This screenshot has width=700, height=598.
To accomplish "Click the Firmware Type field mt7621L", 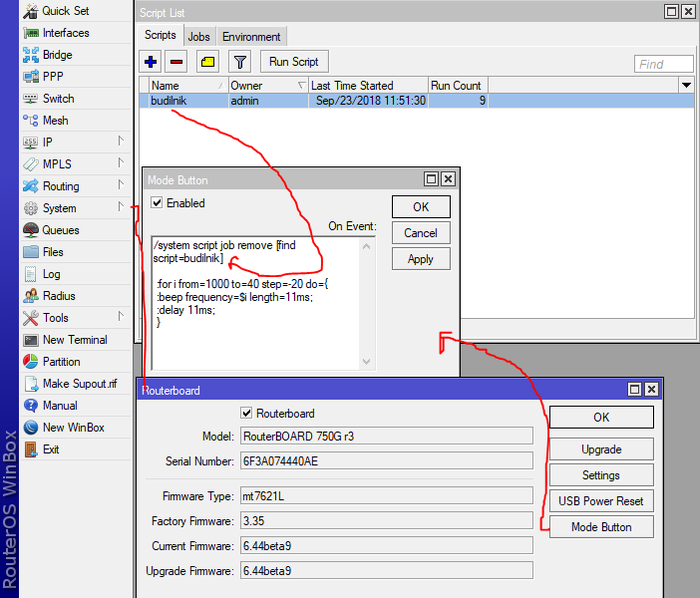I will click(387, 496).
